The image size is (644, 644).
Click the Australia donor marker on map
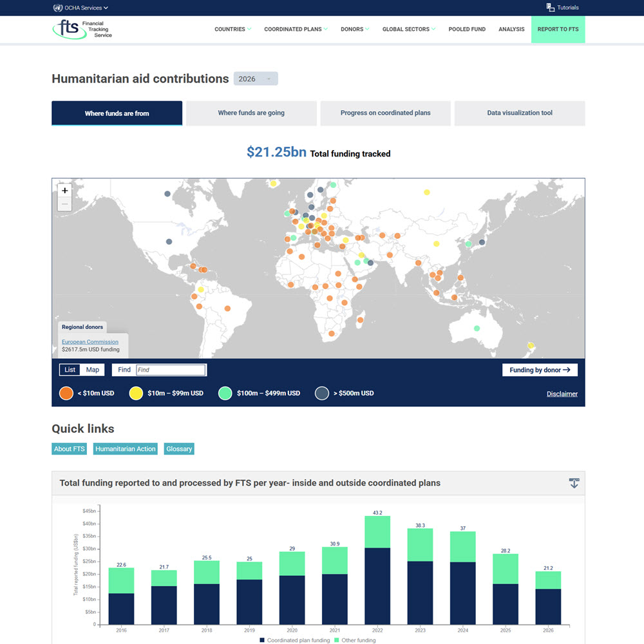tap(477, 328)
